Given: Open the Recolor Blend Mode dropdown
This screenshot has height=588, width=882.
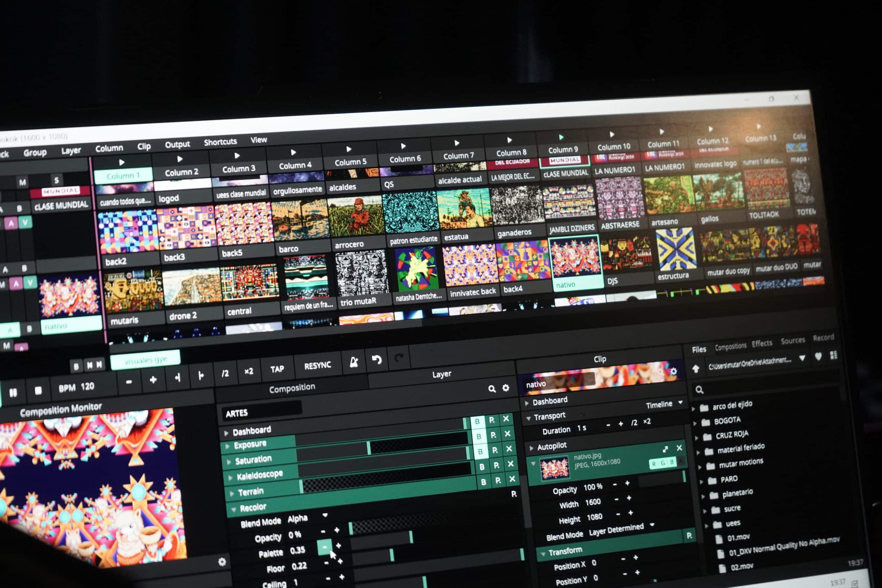Looking at the screenshot, I should [325, 516].
